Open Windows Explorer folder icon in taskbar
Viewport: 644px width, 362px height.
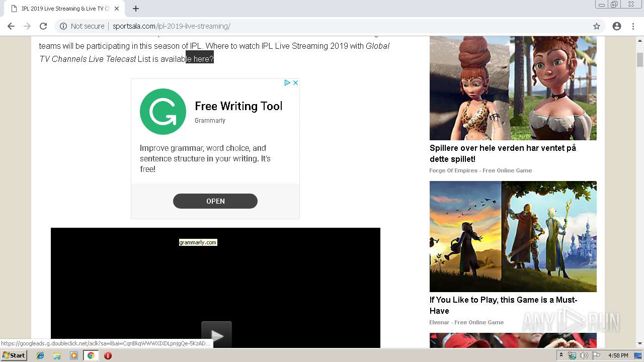coord(57,355)
